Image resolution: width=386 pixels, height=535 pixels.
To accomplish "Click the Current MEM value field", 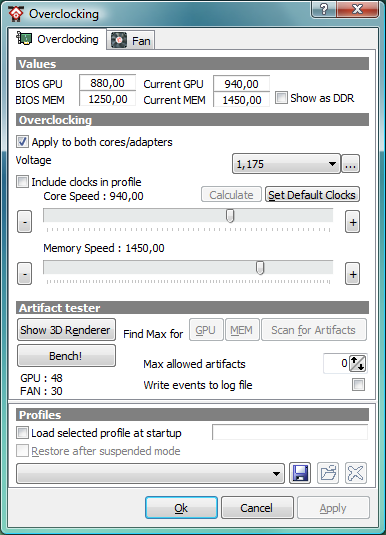I will point(242,100).
